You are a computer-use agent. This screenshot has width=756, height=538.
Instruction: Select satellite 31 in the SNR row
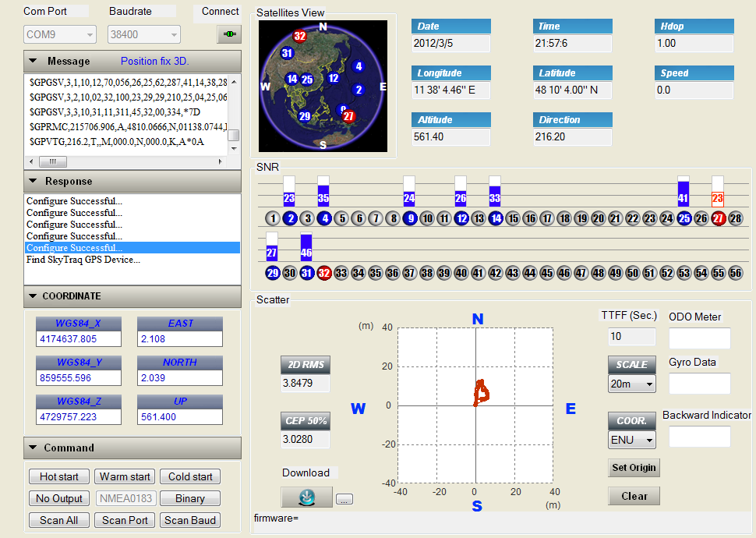point(306,273)
